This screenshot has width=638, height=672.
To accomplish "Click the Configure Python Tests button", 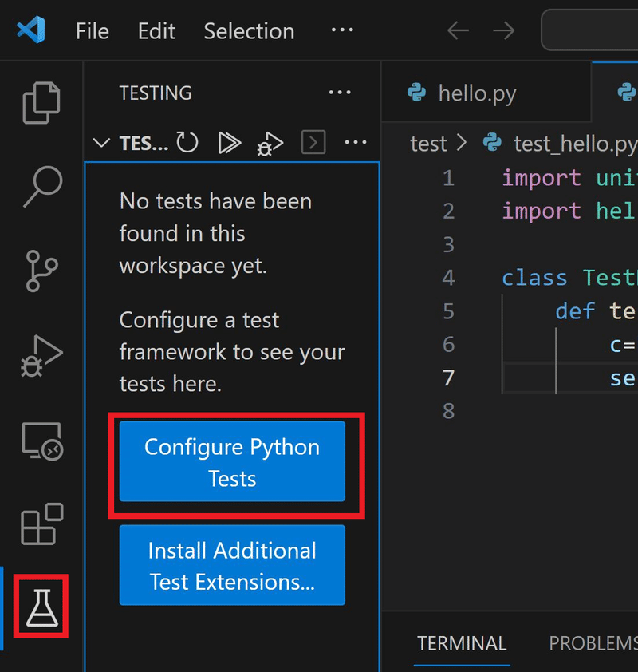I will (232, 461).
